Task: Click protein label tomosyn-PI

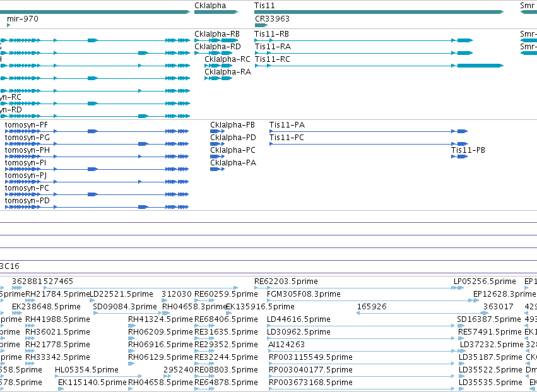Action: point(25,163)
